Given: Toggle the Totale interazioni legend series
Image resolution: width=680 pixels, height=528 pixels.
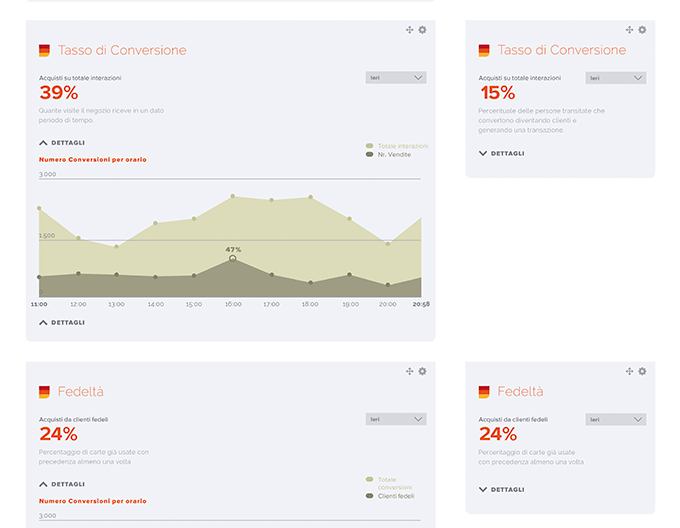Looking at the screenshot, I should click(x=396, y=146).
